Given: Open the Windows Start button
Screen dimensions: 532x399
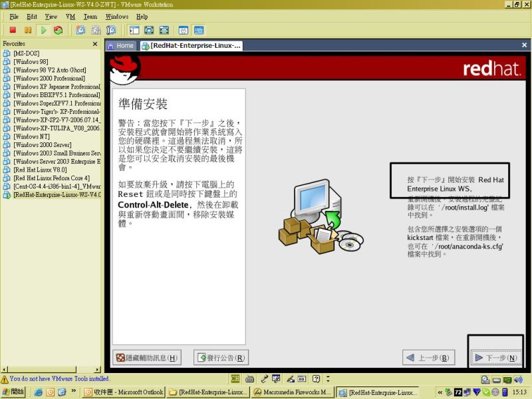Looking at the screenshot, I should pos(13,392).
